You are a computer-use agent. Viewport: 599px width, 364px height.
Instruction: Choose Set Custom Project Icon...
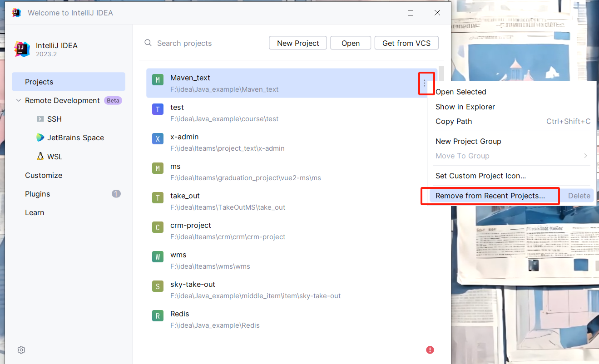tap(511, 176)
